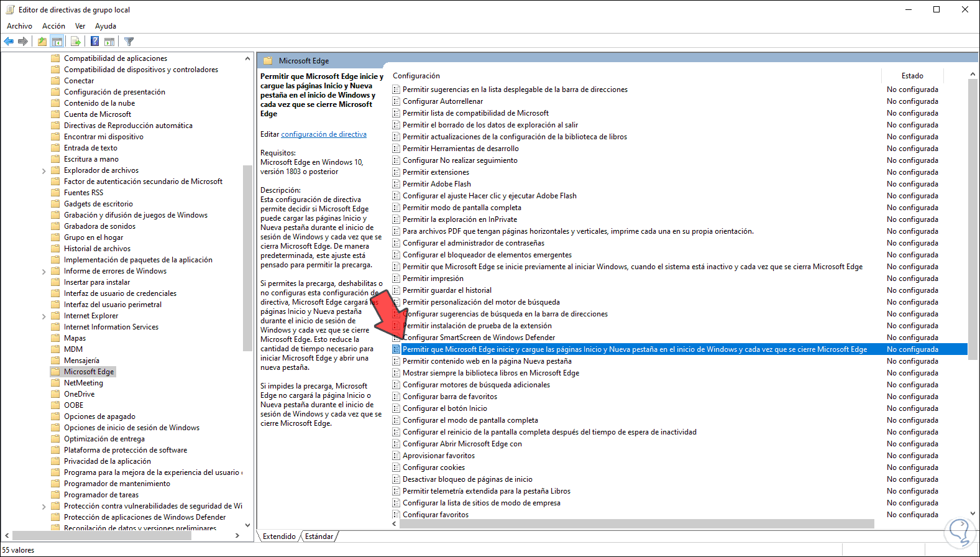Click the Export list toolbar icon

[x=76, y=42]
